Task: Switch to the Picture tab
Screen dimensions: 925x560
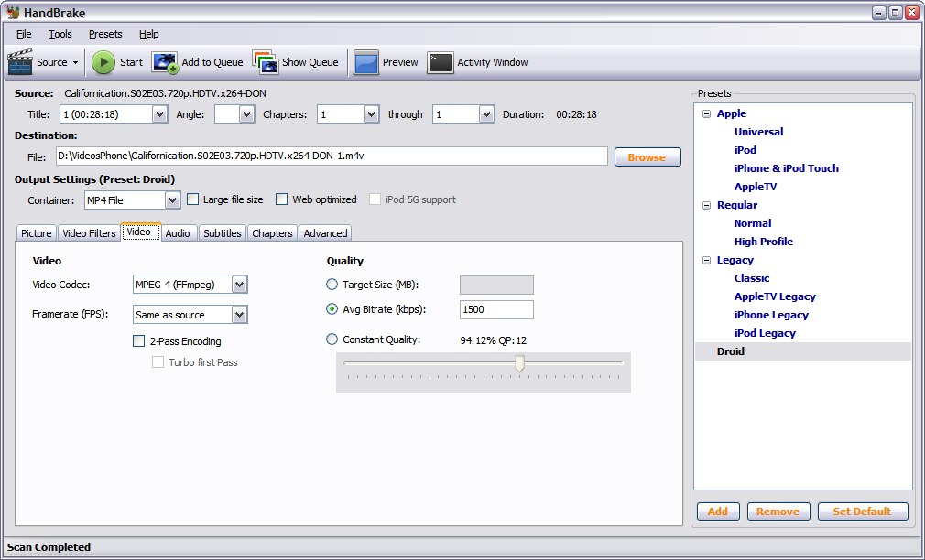Action: (x=37, y=232)
